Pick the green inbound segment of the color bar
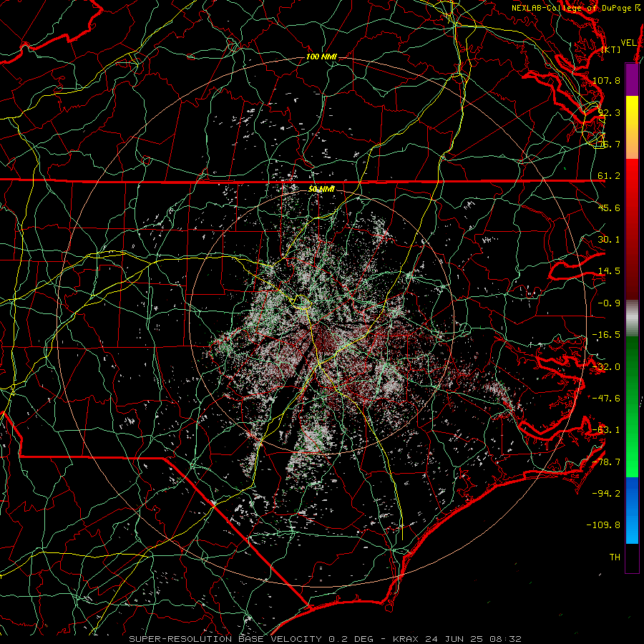 [x=632, y=406]
